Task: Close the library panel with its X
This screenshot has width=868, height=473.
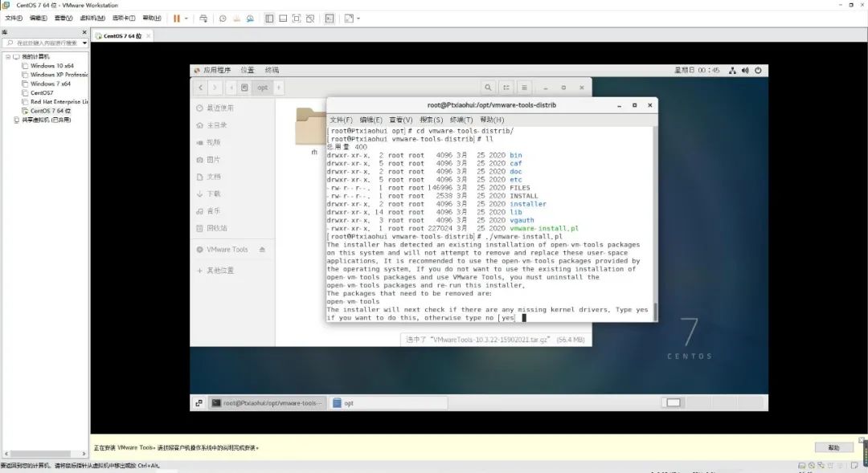Action: (x=84, y=33)
